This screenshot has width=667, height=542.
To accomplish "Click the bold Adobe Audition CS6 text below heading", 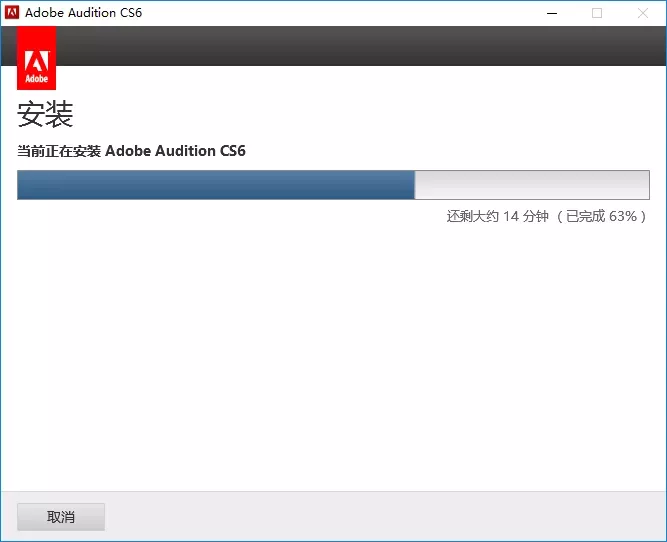I will [x=175, y=151].
